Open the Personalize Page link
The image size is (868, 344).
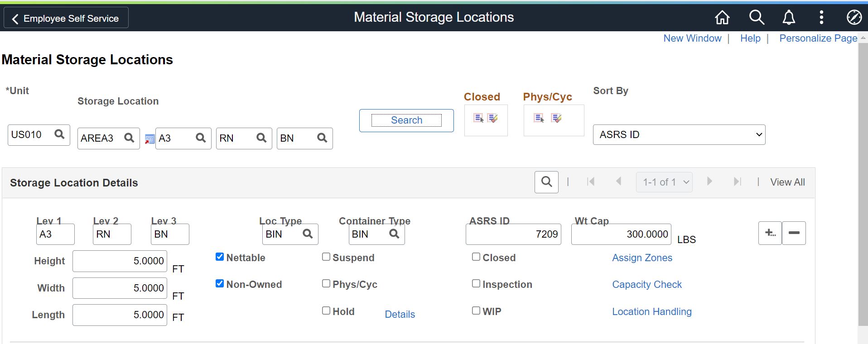(x=818, y=38)
